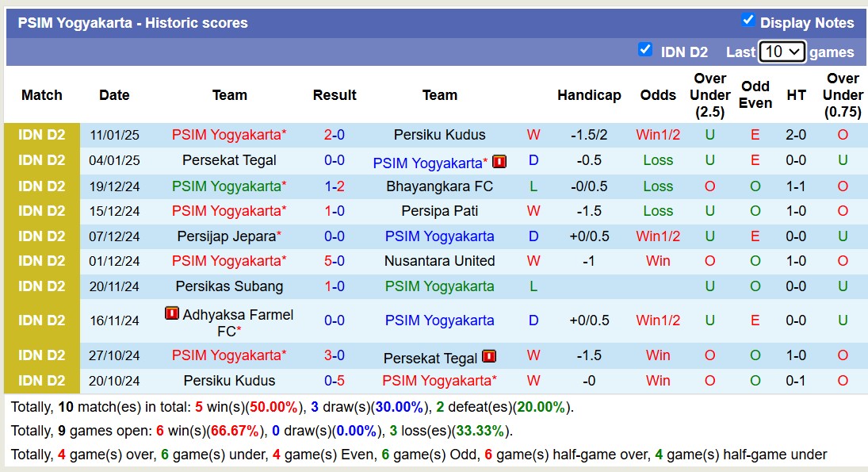
Task: Click Persijap Jepara team name
Action: [227, 236]
